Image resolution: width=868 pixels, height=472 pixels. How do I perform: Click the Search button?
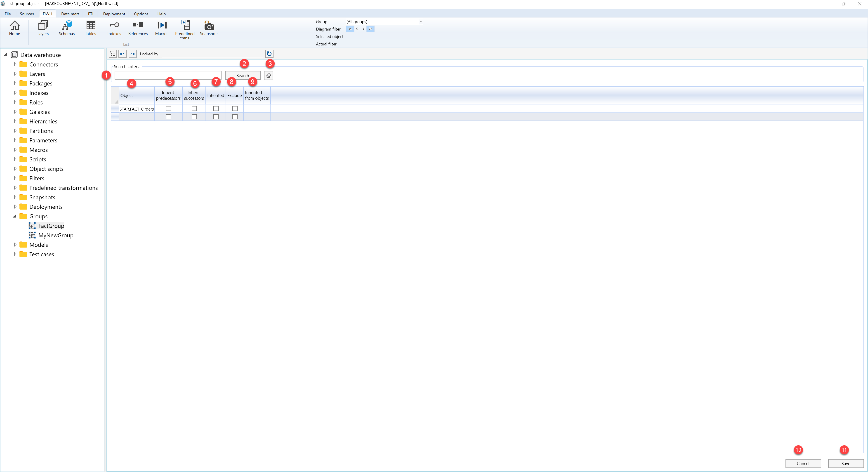point(243,76)
